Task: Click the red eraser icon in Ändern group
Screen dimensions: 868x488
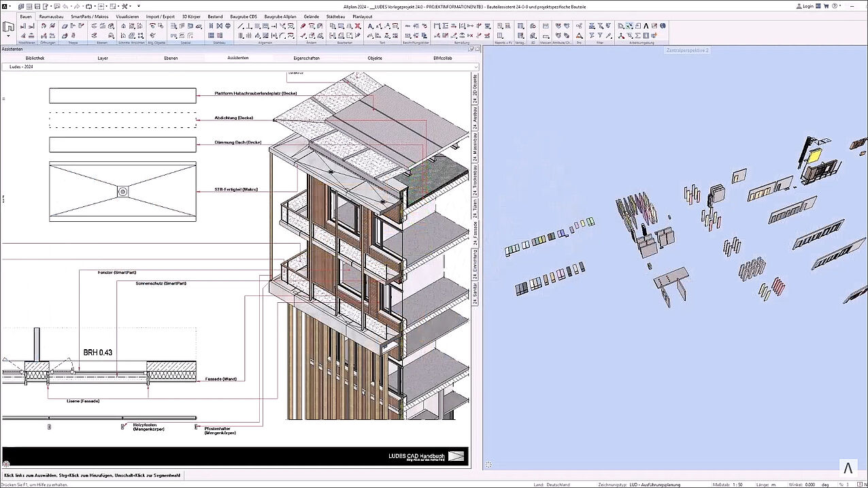Action: coord(302,26)
